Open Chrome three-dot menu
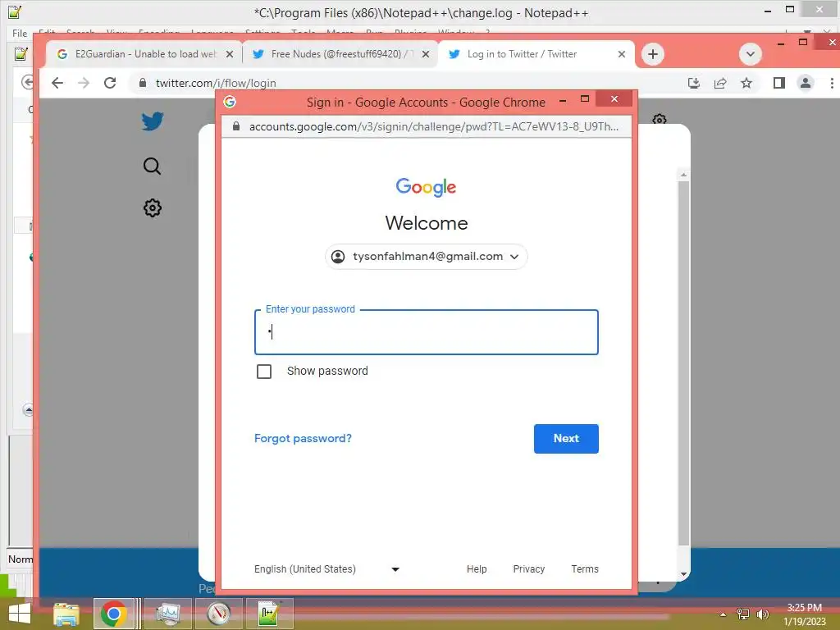The height and width of the screenshot is (630, 840). [x=832, y=83]
